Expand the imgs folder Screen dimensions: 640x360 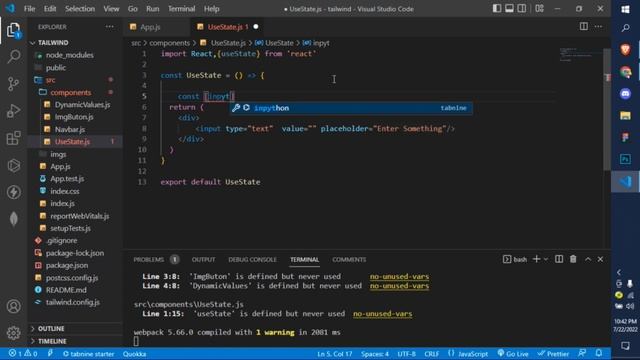pyautogui.click(x=58, y=154)
